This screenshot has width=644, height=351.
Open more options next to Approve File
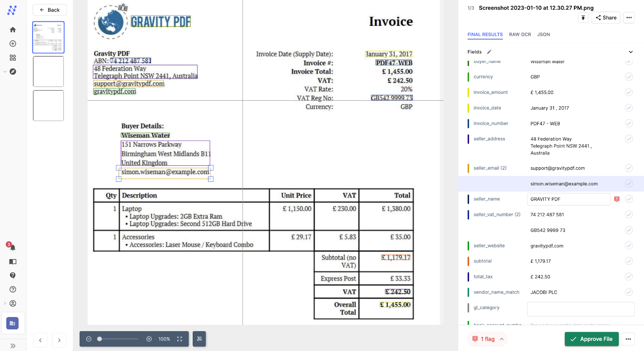(x=628, y=339)
